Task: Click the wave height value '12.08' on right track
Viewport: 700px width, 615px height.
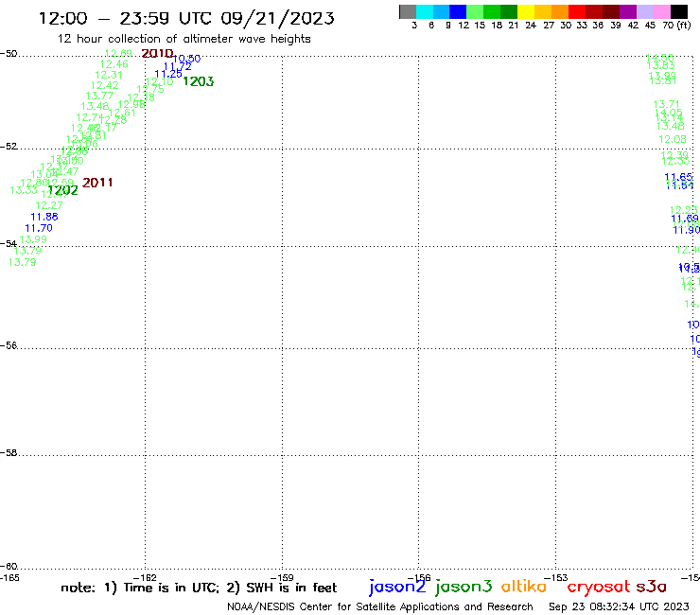Action: tap(673, 139)
